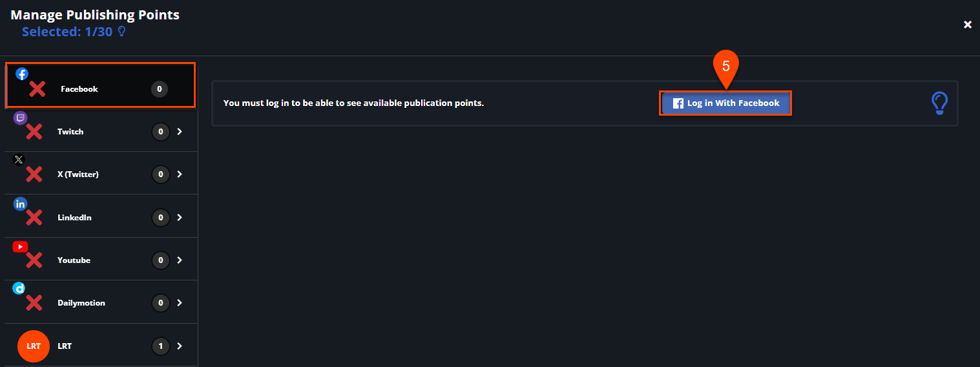Expand the Youtube row chevron
The height and width of the screenshot is (367, 980).
point(180,260)
